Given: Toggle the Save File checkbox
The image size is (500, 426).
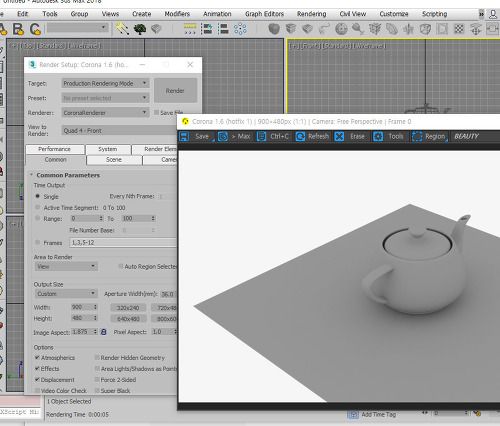Looking at the screenshot, I should click(x=156, y=112).
